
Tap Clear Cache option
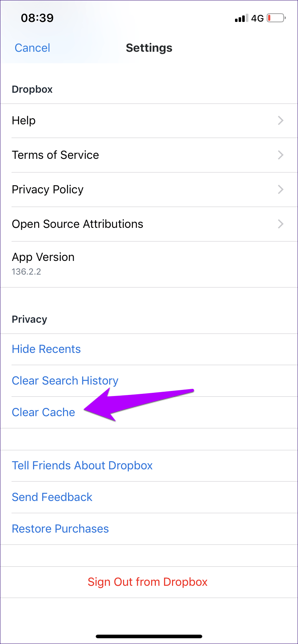pyautogui.click(x=43, y=412)
